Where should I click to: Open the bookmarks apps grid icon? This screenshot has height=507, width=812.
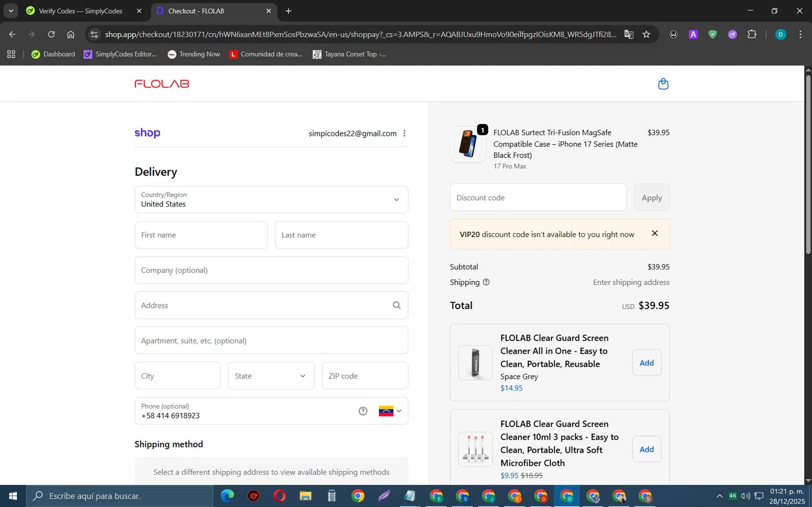[11, 54]
